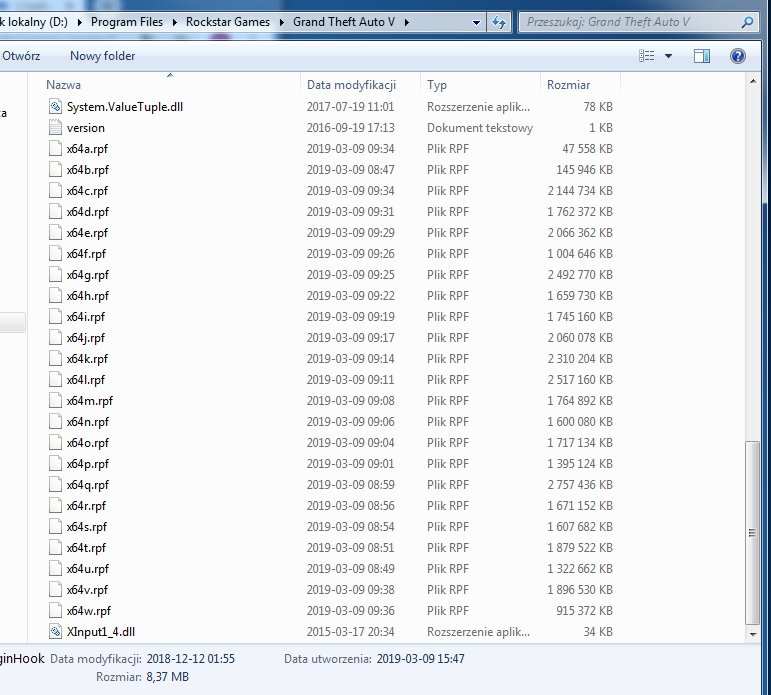
Task: Expand the arrow after Program Files
Action: point(175,23)
